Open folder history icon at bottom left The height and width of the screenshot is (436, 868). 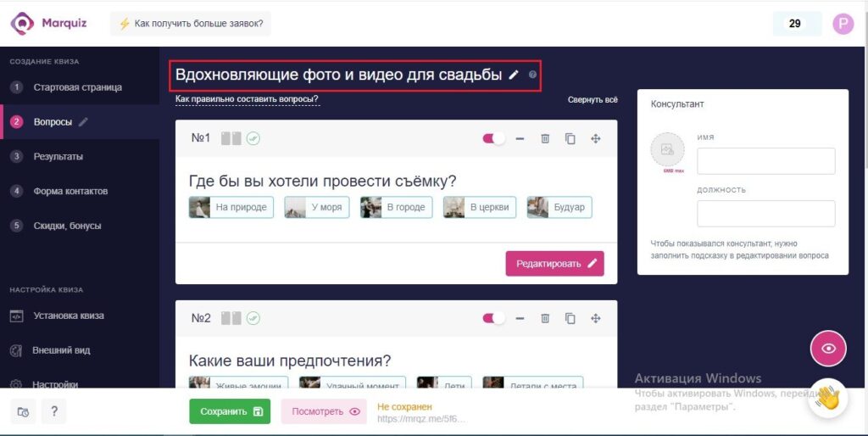(23, 411)
